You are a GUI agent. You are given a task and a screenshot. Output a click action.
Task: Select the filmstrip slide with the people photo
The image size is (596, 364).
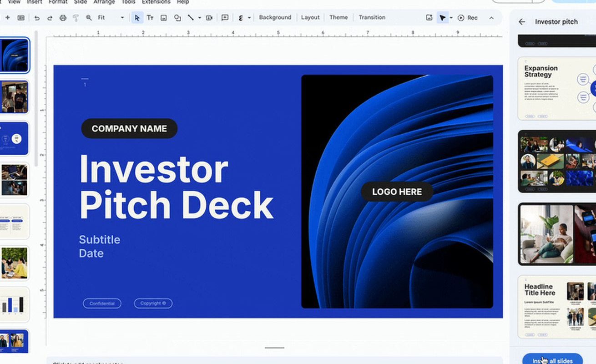click(14, 97)
